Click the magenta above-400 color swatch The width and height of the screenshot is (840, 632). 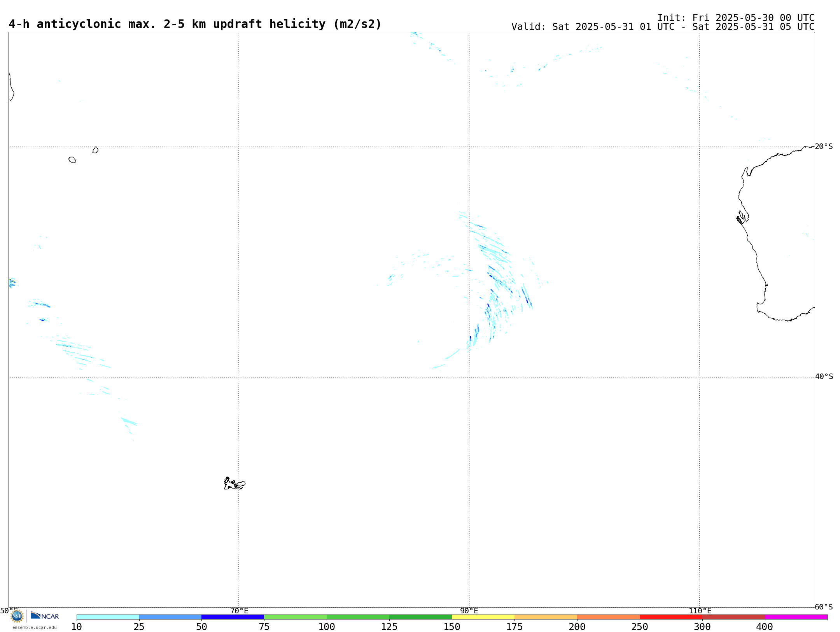pyautogui.click(x=796, y=617)
